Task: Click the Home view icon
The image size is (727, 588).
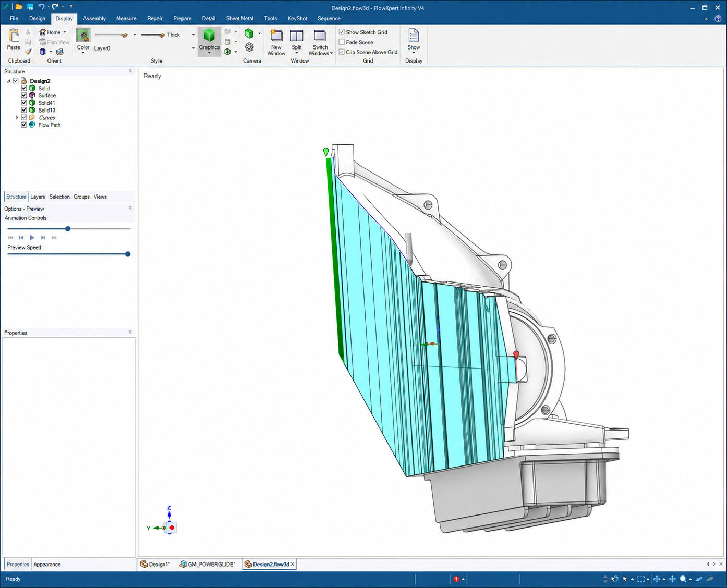Action: pos(43,32)
